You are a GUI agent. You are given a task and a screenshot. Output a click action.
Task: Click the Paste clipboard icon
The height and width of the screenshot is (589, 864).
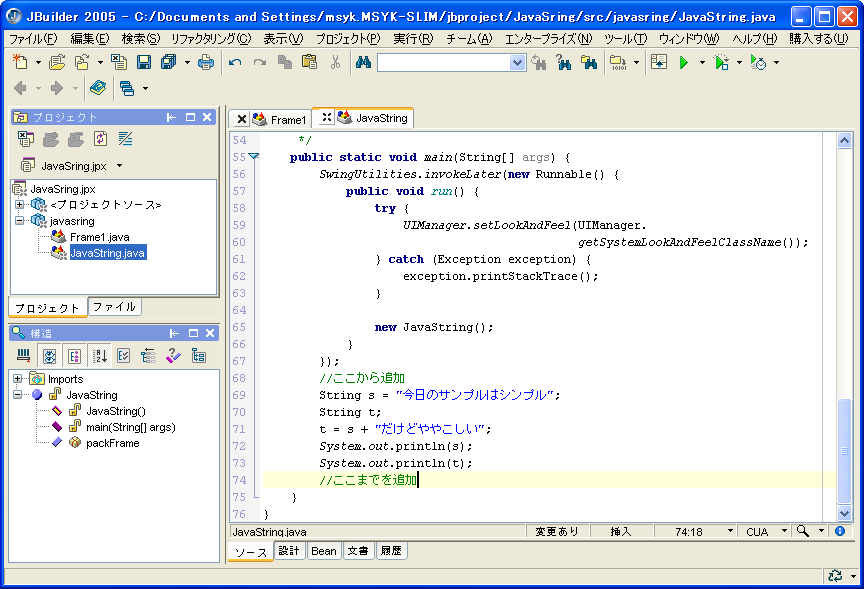coord(309,62)
